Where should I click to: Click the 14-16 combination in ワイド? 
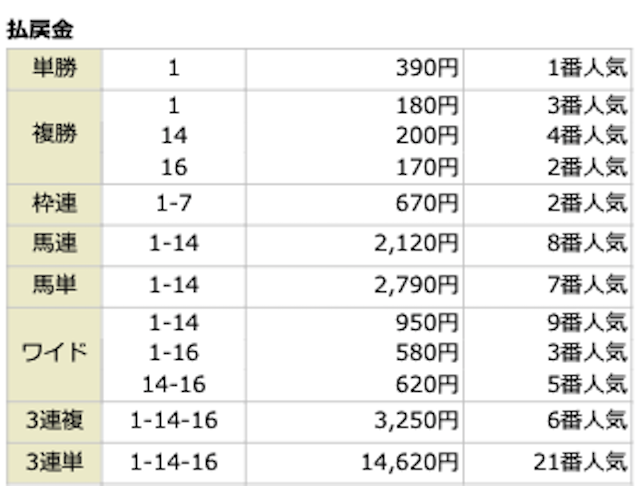[x=173, y=383]
